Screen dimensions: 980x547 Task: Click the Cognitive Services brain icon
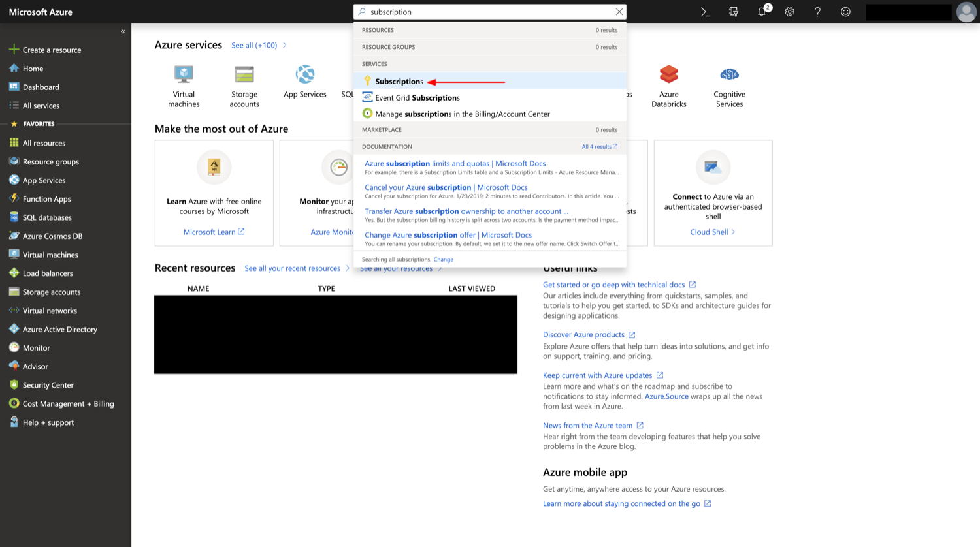pyautogui.click(x=729, y=74)
